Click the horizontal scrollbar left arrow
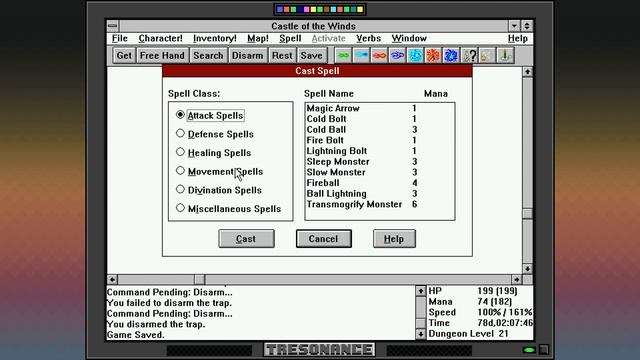 (x=112, y=280)
